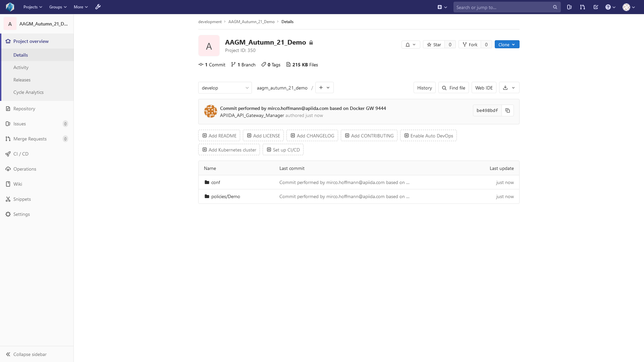The height and width of the screenshot is (362, 644).
Task: Open the notification bell dropdown
Action: 411,45
